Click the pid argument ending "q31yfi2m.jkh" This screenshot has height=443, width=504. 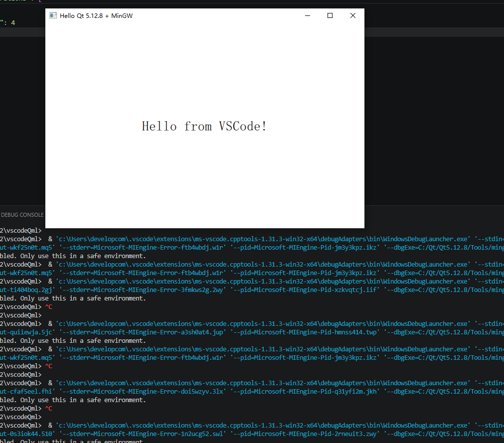[305, 391]
